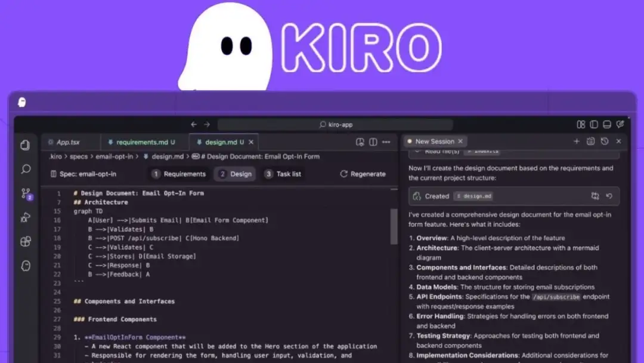Open step 1 Requirements

pos(179,174)
